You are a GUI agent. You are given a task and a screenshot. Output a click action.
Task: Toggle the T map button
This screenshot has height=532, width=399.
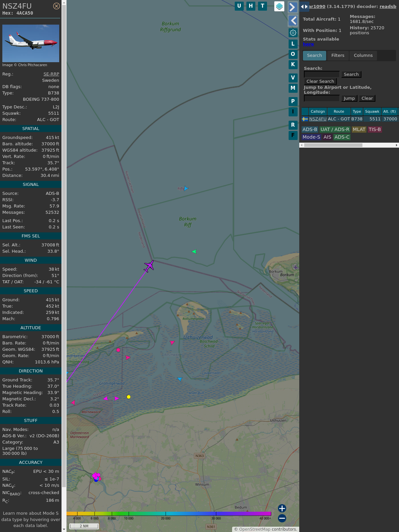coord(263,6)
